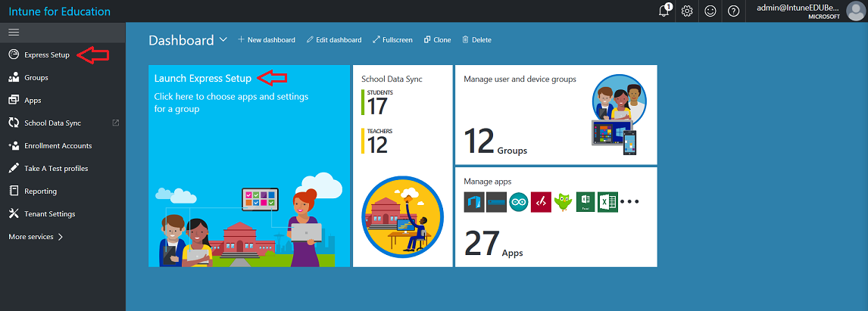This screenshot has height=311, width=868.
Task: Click the feedback smiley icon
Action: click(x=710, y=11)
